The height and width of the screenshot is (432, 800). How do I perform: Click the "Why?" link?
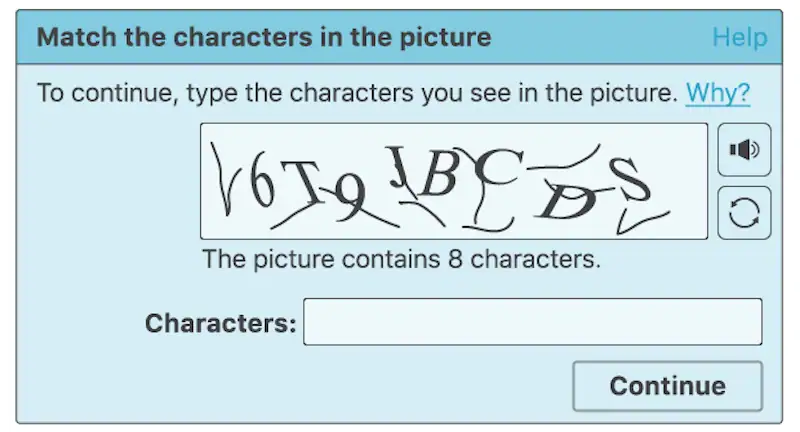[717, 94]
